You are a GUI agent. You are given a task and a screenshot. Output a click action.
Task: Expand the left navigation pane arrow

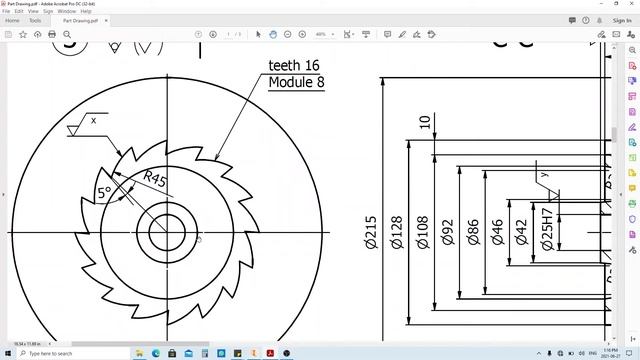tap(3, 194)
